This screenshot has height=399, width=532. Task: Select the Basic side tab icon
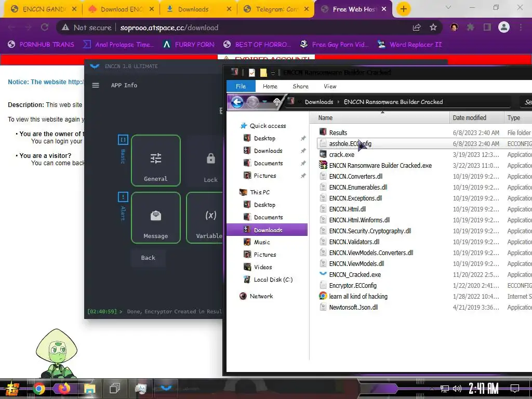[x=123, y=140]
